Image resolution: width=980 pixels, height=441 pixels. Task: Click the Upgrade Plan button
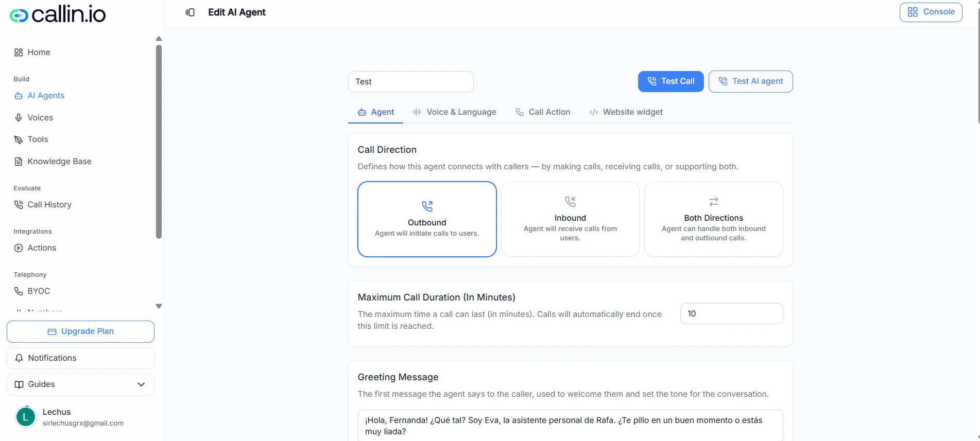coord(80,331)
